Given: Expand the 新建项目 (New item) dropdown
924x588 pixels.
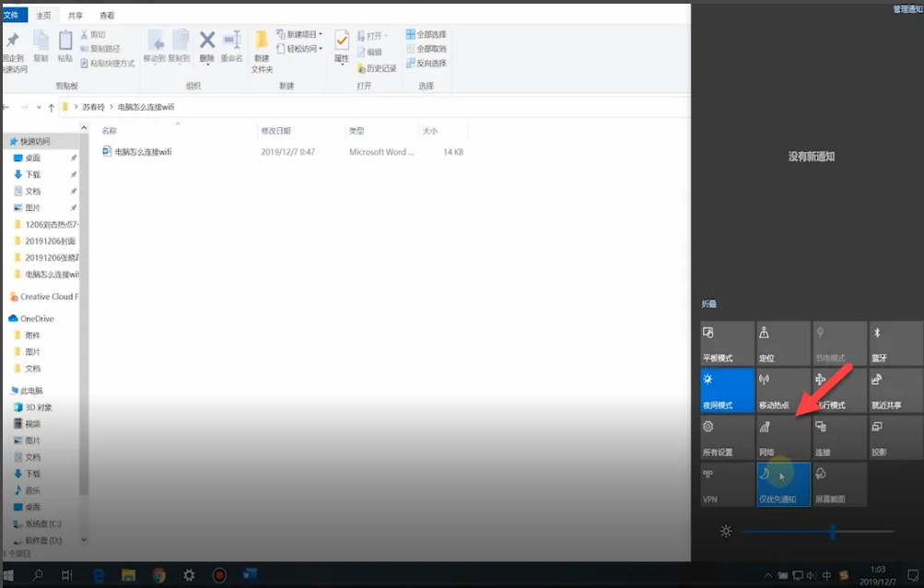Looking at the screenshot, I should pyautogui.click(x=301, y=34).
